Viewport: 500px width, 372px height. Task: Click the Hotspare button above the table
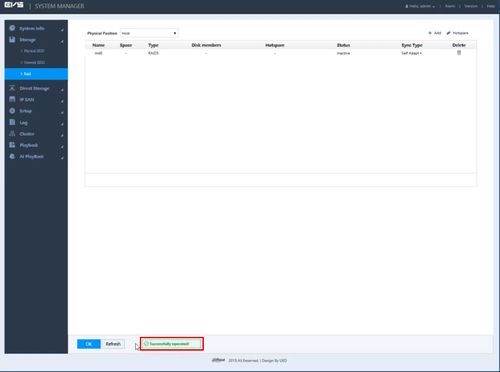pos(457,33)
